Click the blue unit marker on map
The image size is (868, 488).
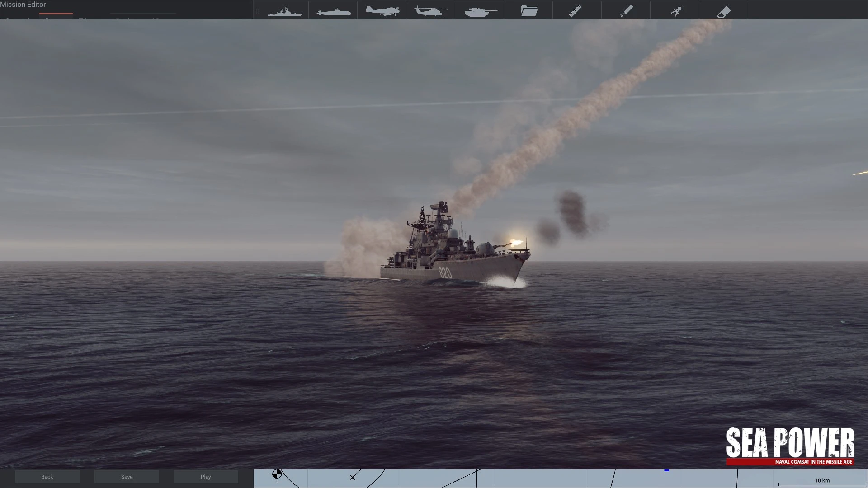666,470
